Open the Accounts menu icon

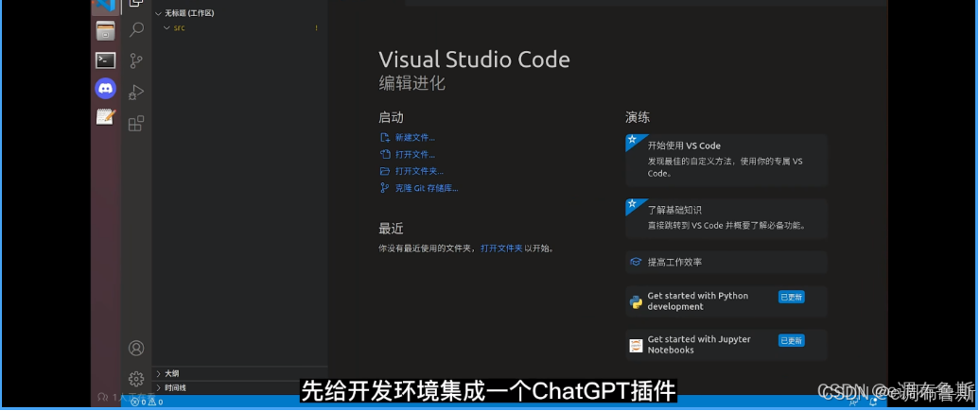pyautogui.click(x=136, y=348)
